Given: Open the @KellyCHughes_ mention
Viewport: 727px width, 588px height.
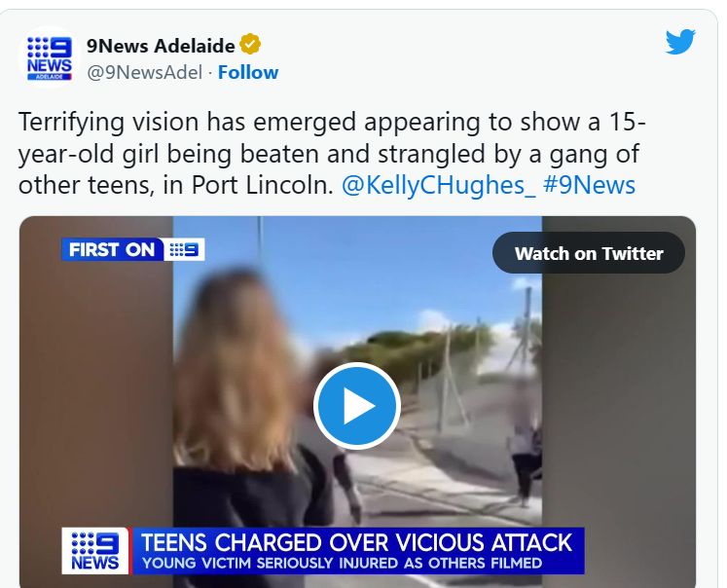Looking at the screenshot, I should pyautogui.click(x=439, y=185).
